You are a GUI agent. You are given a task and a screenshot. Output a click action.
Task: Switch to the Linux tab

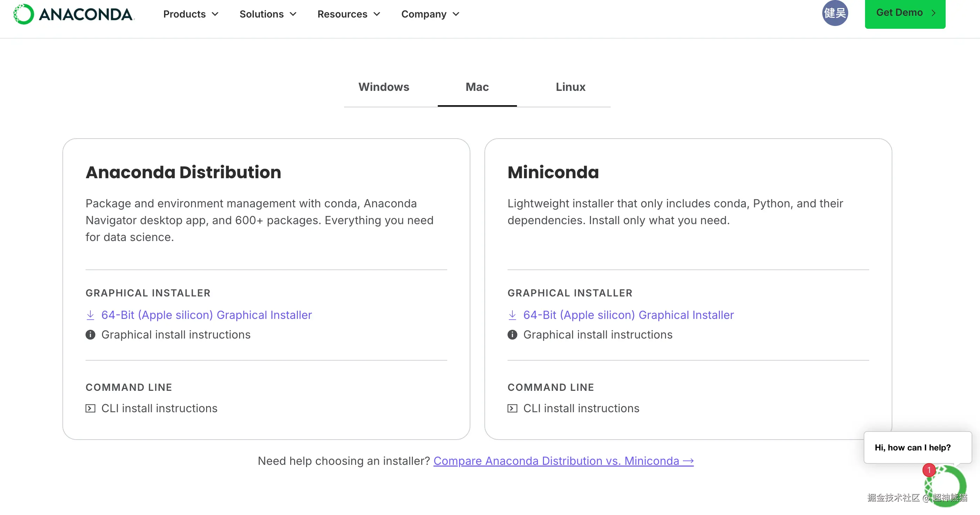click(x=570, y=87)
